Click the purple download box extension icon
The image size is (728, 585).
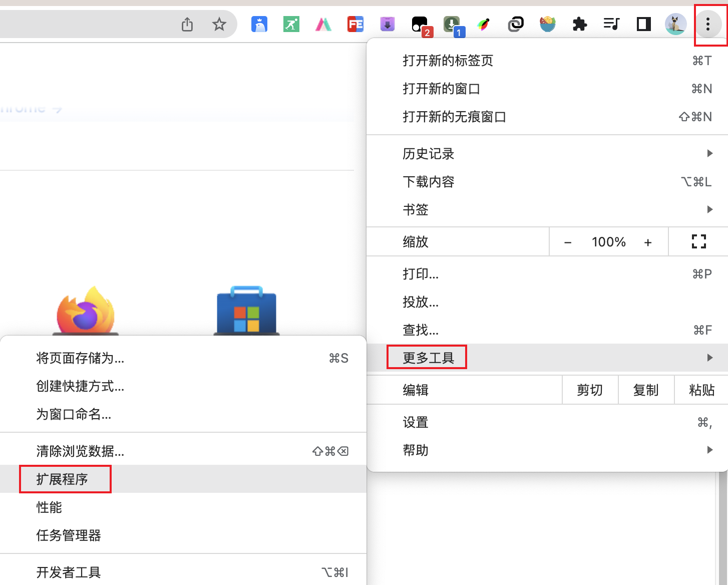388,24
